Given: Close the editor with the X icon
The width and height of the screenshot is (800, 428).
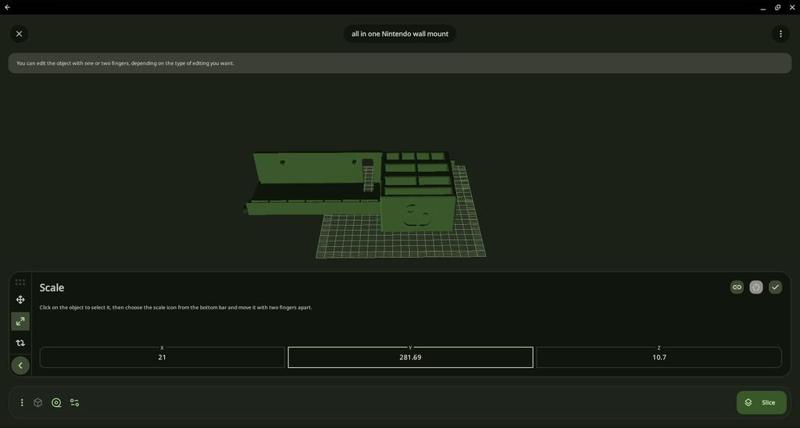Looking at the screenshot, I should click(x=19, y=34).
